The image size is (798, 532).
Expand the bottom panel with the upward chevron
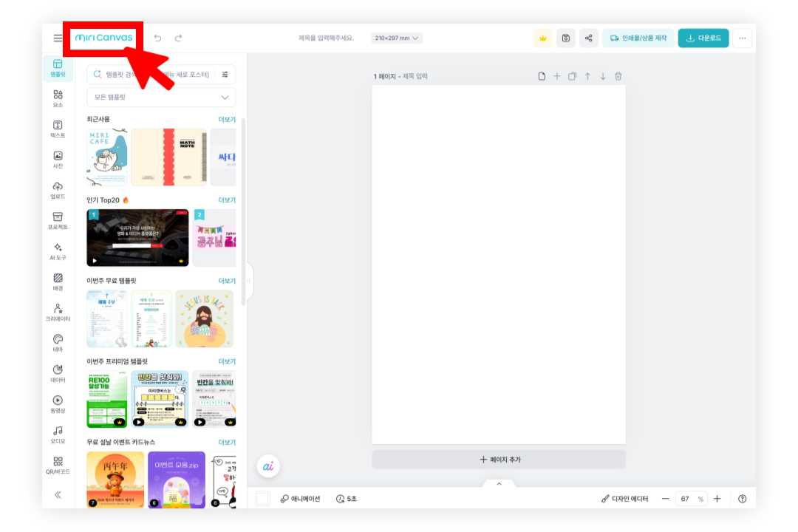click(499, 483)
